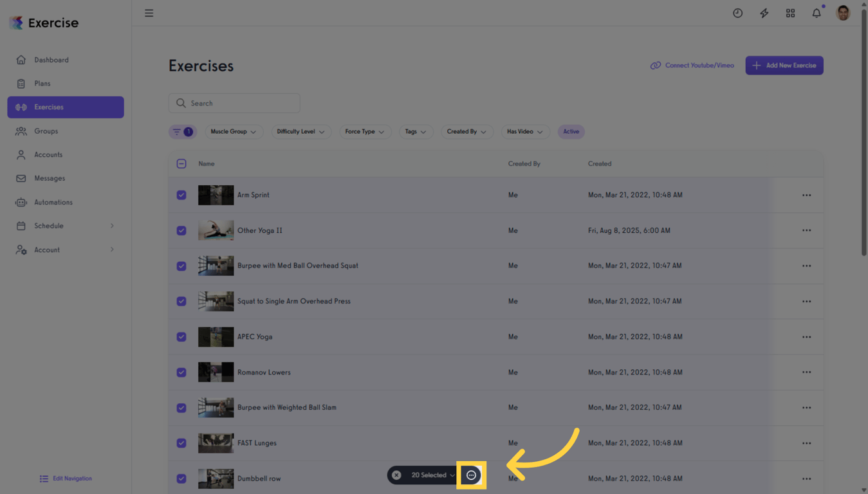Viewport: 868px width, 494px height.
Task: Toggle the select-all header checkbox
Action: (x=181, y=164)
